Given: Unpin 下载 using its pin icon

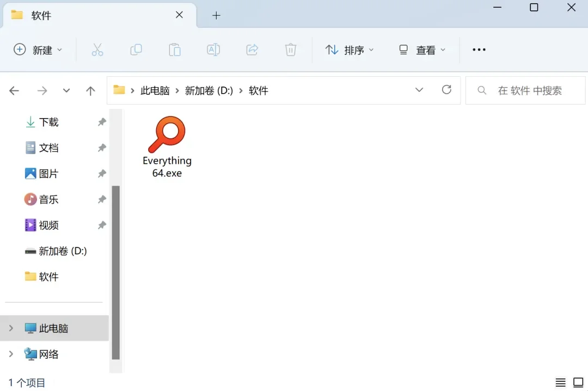Looking at the screenshot, I should pos(102,122).
